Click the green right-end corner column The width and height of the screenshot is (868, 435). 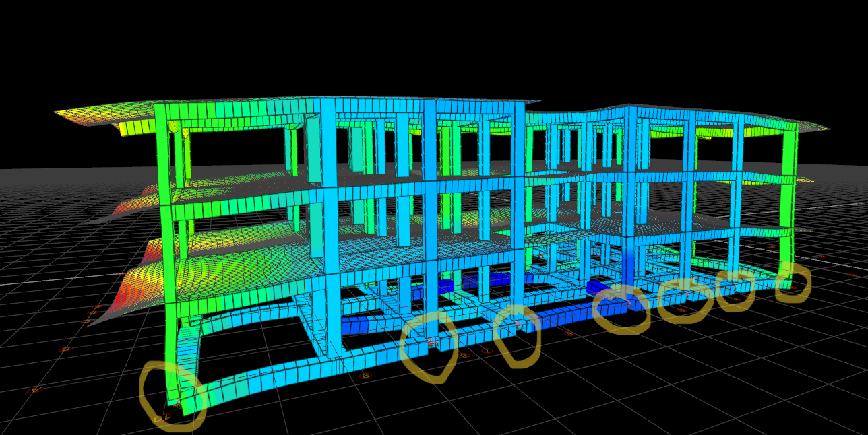pyautogui.click(x=790, y=202)
